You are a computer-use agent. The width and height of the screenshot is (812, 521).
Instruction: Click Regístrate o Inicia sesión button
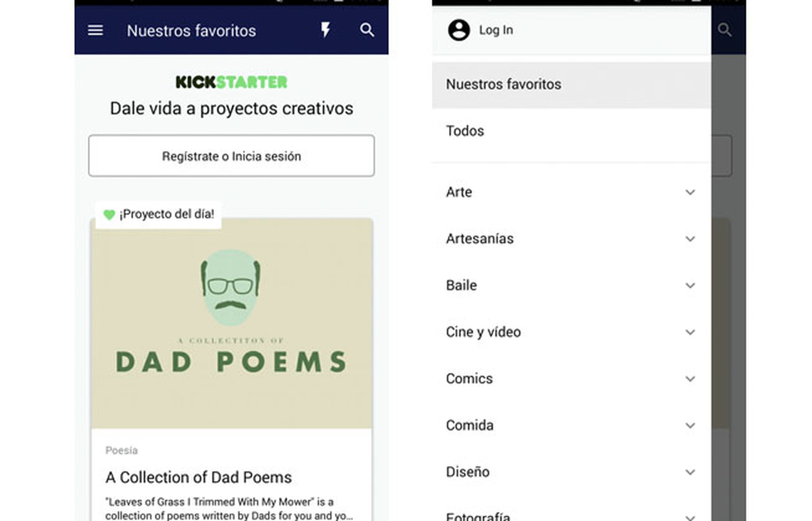[231, 156]
